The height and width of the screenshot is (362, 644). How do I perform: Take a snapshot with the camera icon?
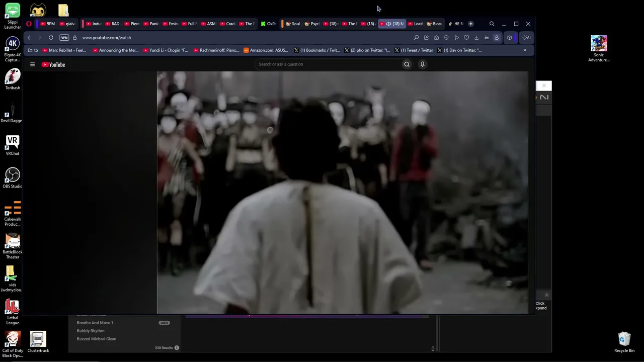click(x=436, y=38)
